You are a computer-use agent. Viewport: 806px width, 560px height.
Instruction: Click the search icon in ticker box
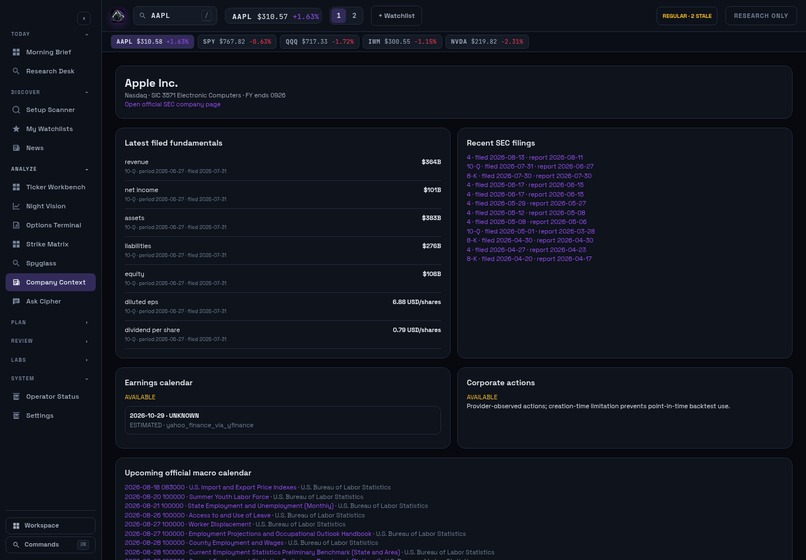point(142,16)
